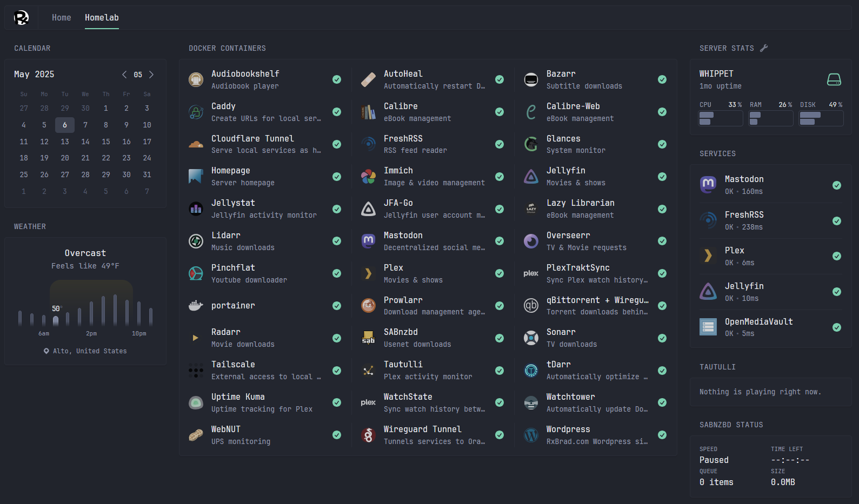Open the SABnzbd icon

point(368,338)
